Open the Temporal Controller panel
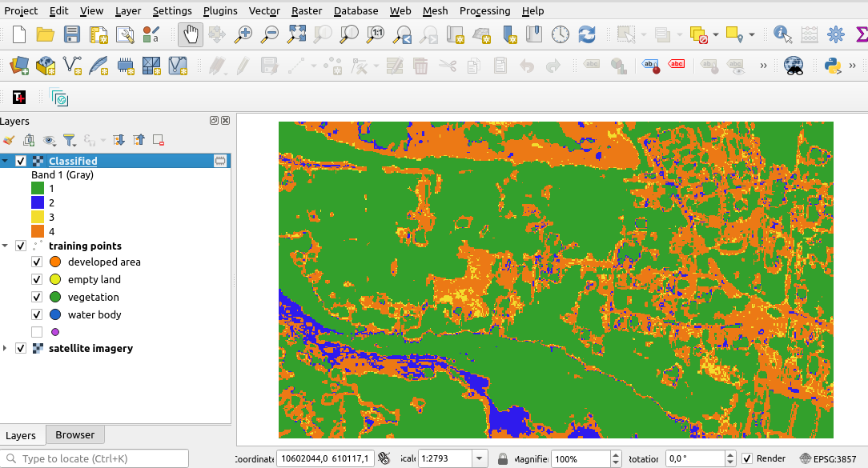This screenshot has height=468, width=868. tap(560, 34)
